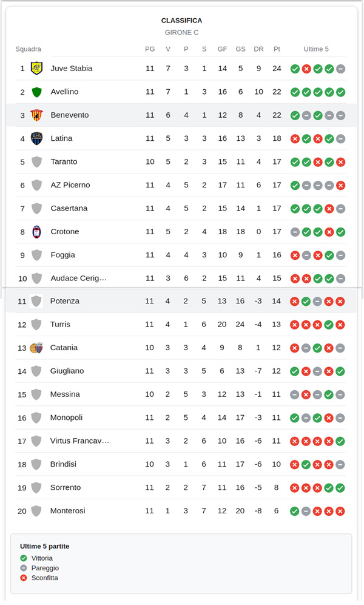Click the Catania team crest icon
This screenshot has width=364, height=605.
(36, 348)
